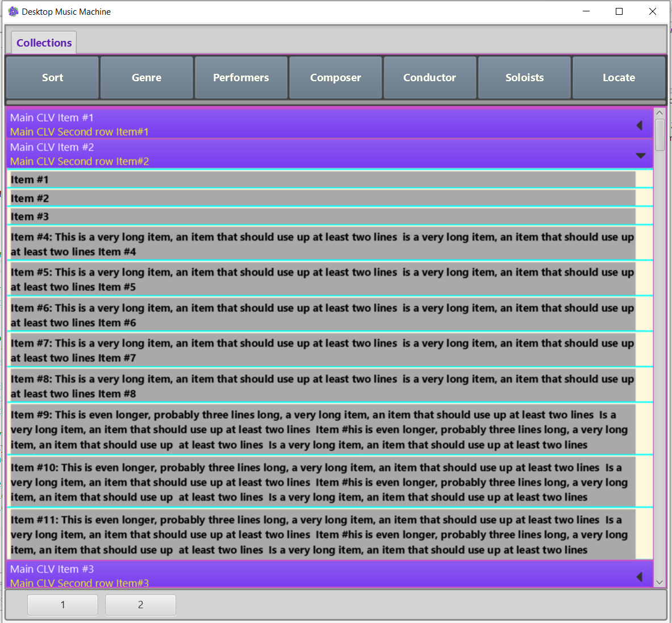Collapse Main CLV Item #2 arrow

(641, 156)
